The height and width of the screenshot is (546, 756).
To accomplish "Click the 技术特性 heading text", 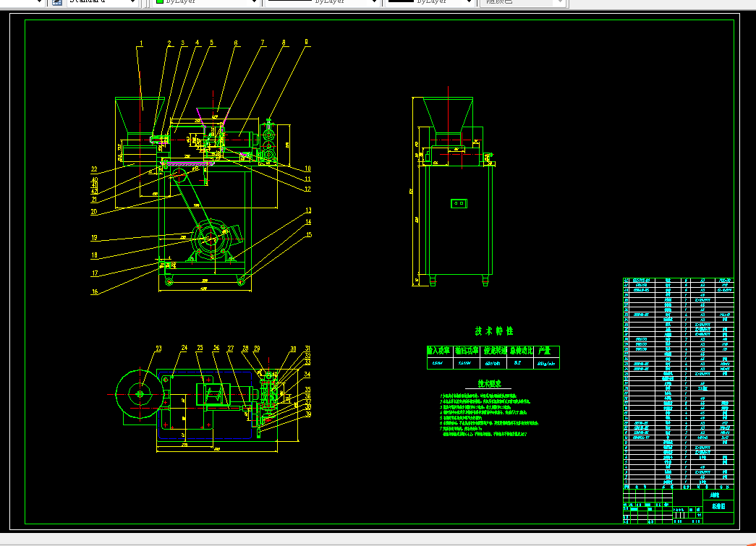I will pyautogui.click(x=494, y=331).
